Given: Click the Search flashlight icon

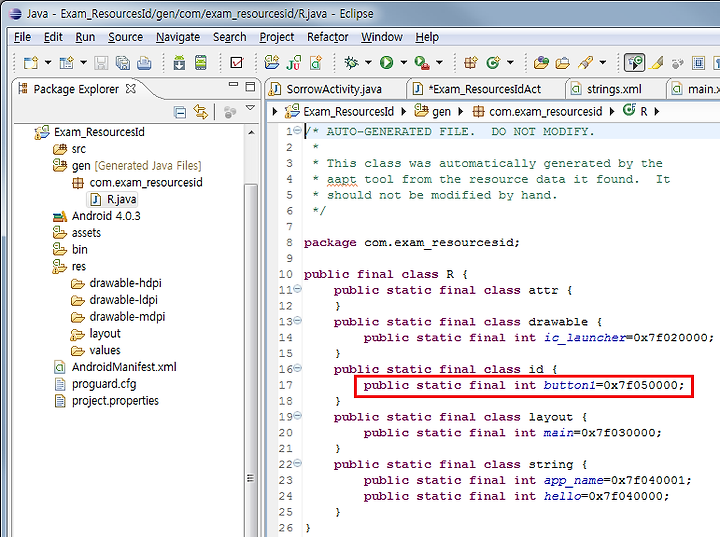Looking at the screenshot, I should coord(585,62).
